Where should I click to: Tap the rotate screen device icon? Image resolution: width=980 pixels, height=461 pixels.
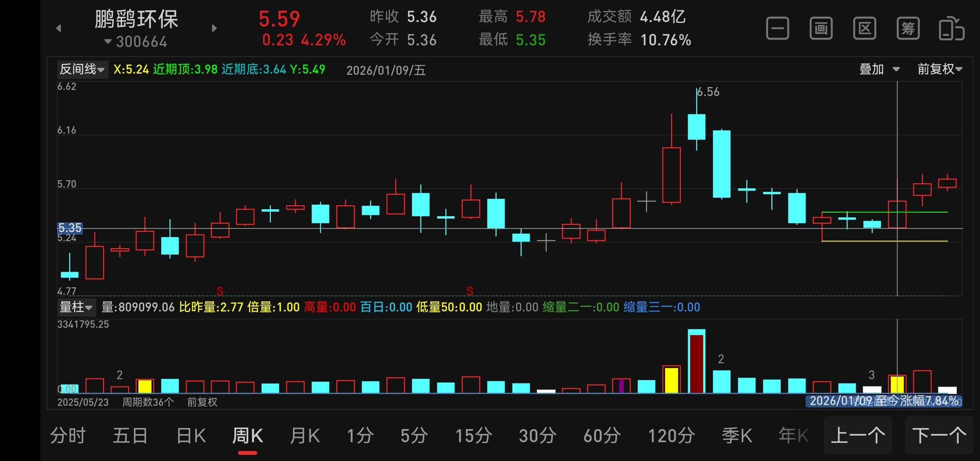(951, 29)
